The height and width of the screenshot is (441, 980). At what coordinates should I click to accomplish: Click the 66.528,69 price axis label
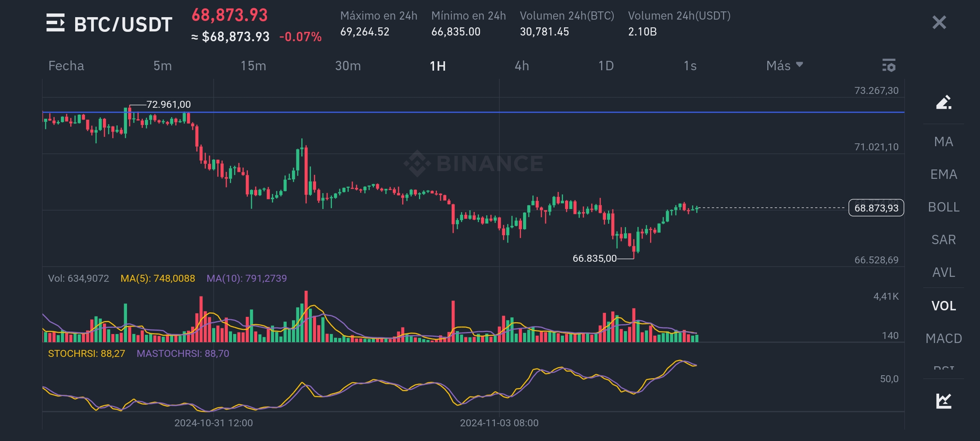876,260
